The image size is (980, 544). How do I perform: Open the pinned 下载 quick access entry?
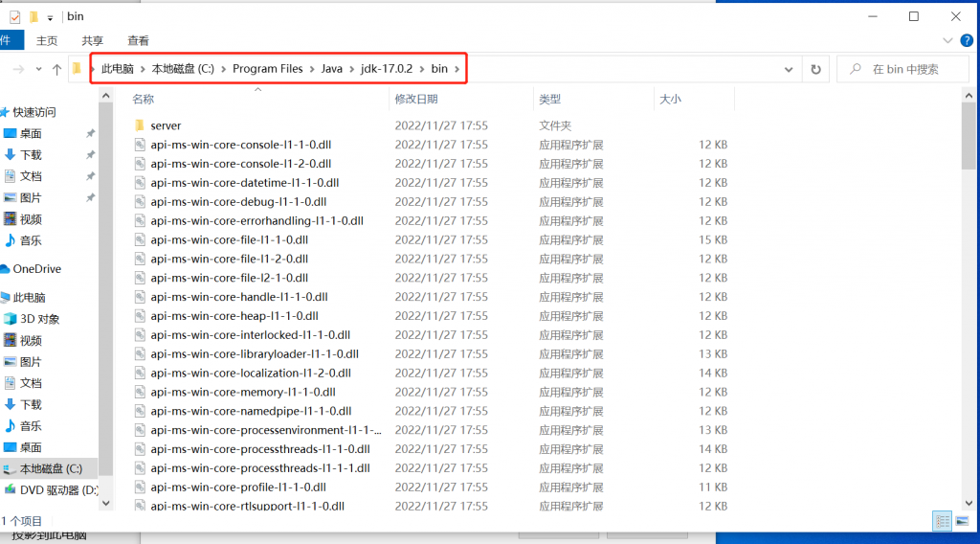tap(23, 154)
